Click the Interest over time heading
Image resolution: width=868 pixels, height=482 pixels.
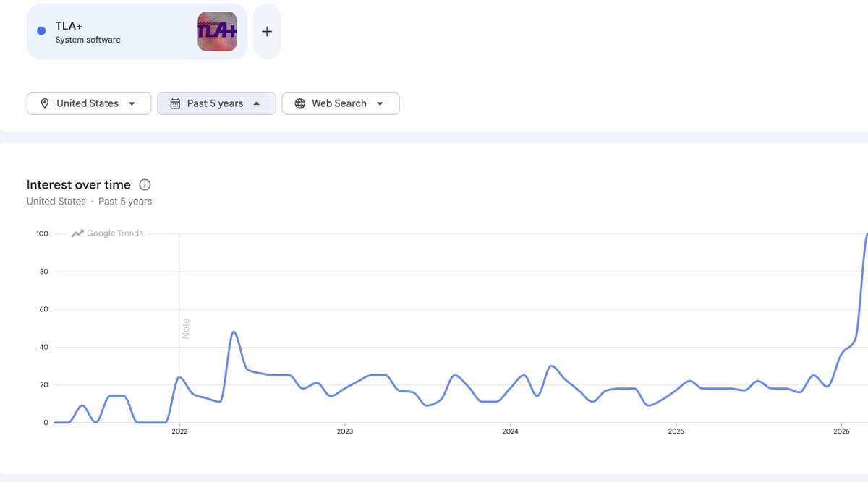[79, 185]
